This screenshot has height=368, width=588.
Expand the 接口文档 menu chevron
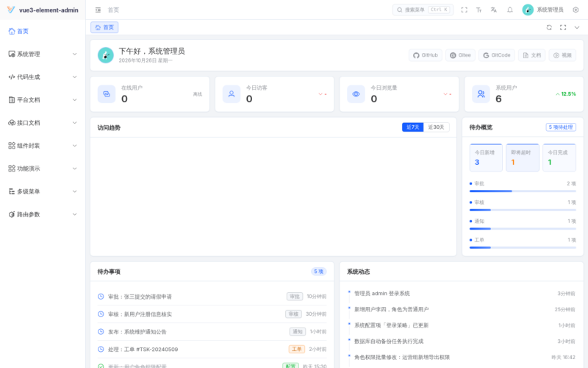(75, 123)
